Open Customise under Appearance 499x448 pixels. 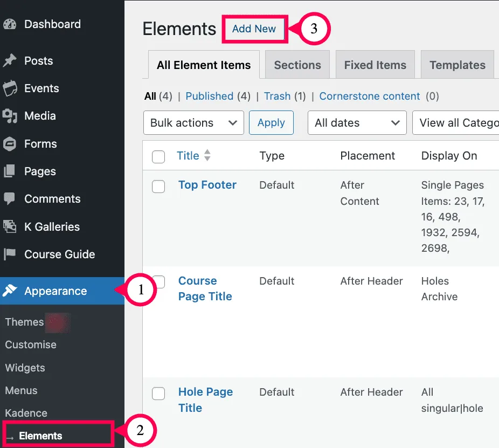31,344
